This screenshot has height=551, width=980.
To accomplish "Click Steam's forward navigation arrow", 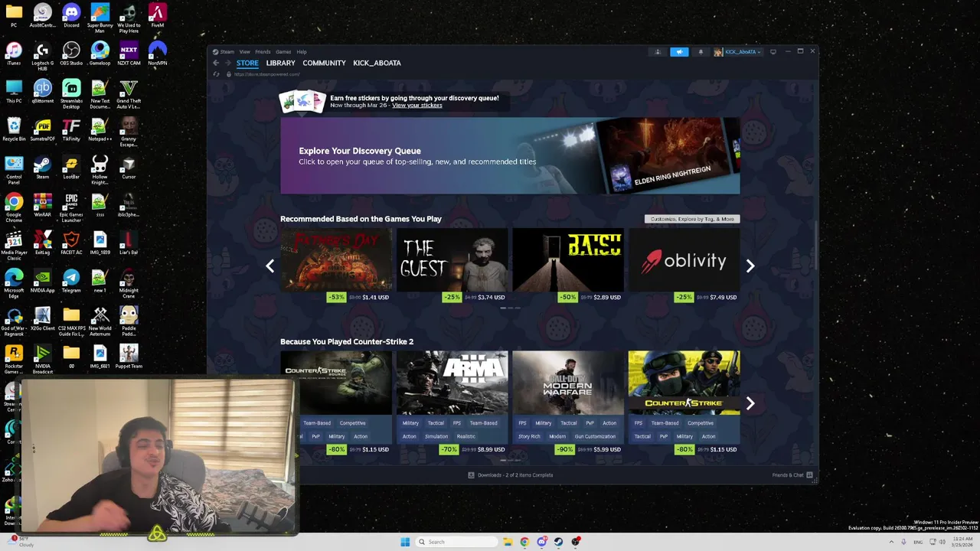I will [227, 63].
